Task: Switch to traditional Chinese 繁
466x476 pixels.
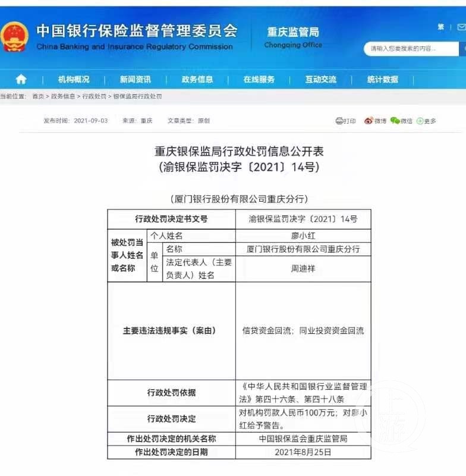Action: click(x=441, y=27)
